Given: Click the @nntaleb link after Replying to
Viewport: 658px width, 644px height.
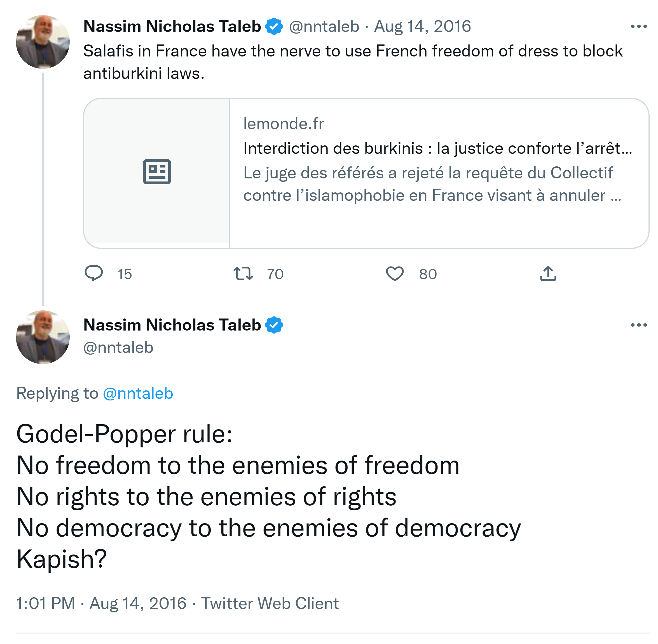Looking at the screenshot, I should [138, 393].
